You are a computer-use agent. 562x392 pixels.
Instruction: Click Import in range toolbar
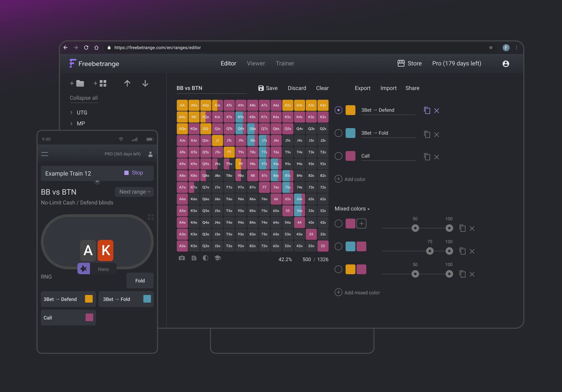388,88
